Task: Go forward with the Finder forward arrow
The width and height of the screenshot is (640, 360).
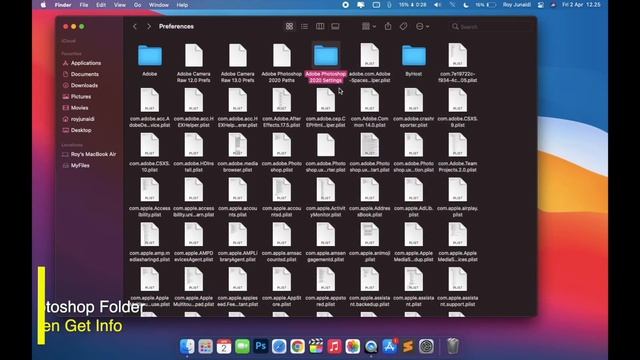Action: tap(149, 27)
